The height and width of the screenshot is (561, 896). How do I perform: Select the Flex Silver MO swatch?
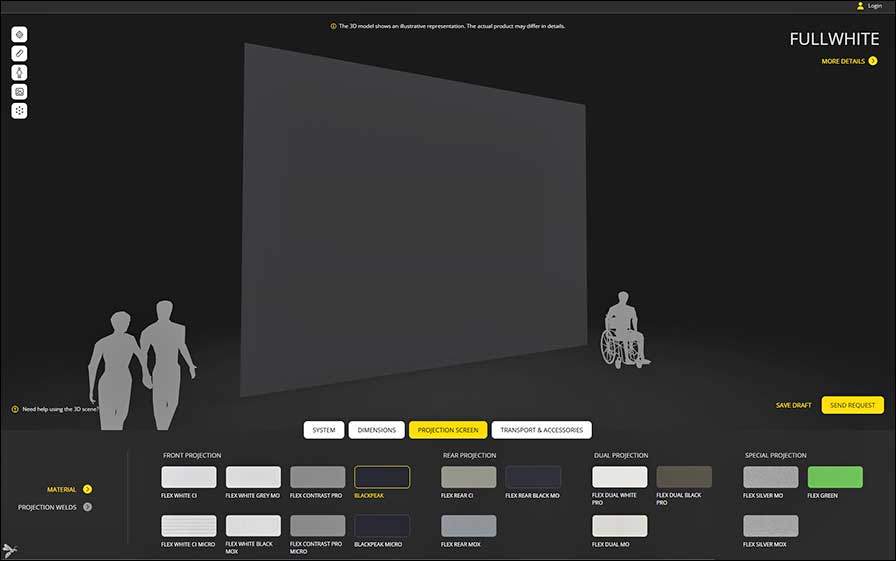(x=771, y=477)
